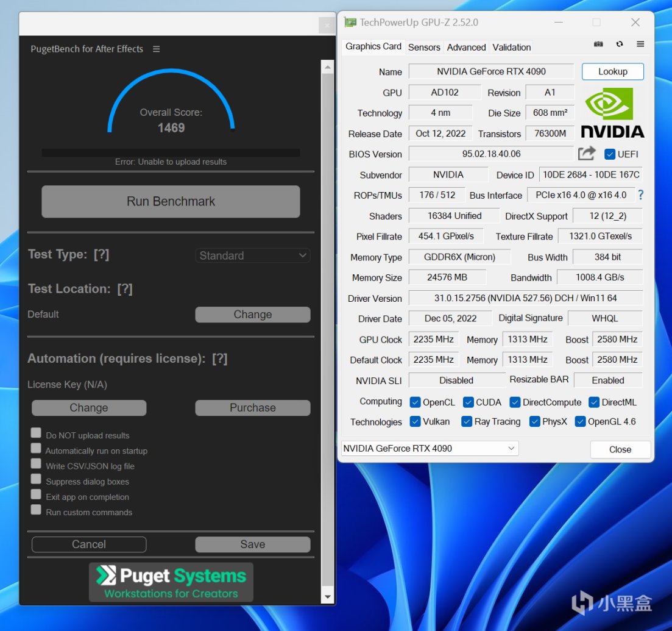Click the GPU Name field

click(x=491, y=72)
